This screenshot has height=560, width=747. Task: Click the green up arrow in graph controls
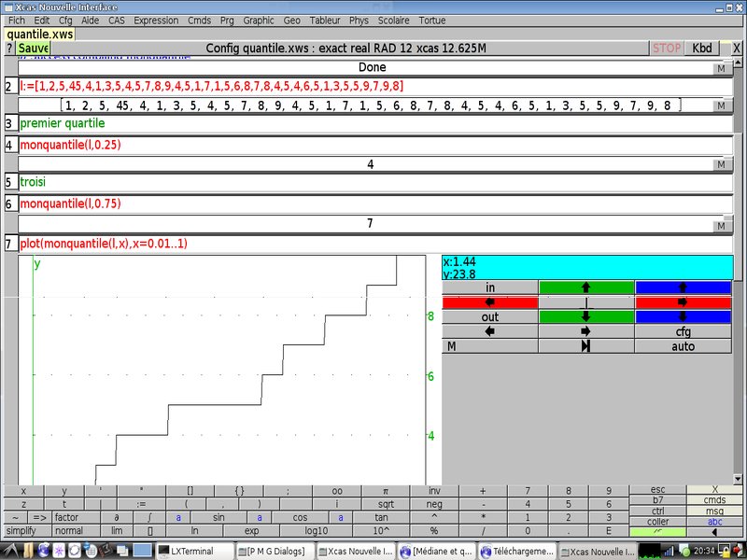pyautogui.click(x=585, y=287)
